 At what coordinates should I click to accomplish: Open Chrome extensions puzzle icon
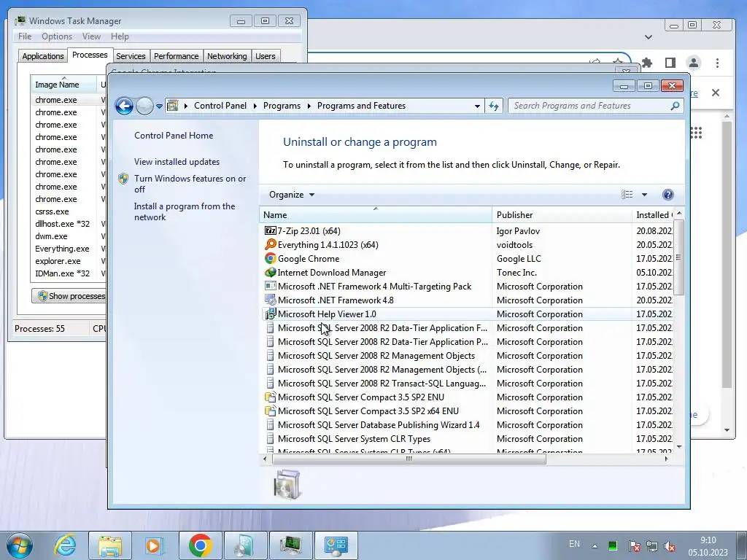tap(647, 63)
